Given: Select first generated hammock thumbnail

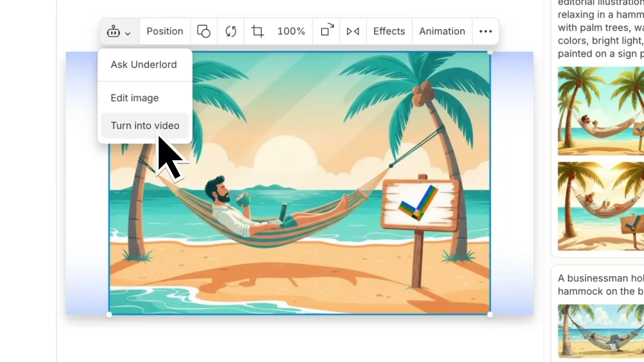Looking at the screenshot, I should coord(600,111).
